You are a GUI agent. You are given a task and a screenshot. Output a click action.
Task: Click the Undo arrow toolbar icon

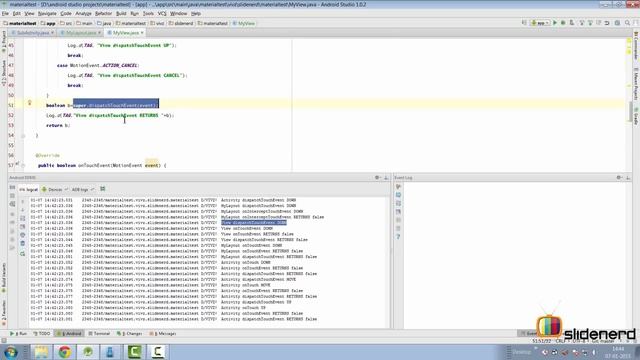click(607, 23)
